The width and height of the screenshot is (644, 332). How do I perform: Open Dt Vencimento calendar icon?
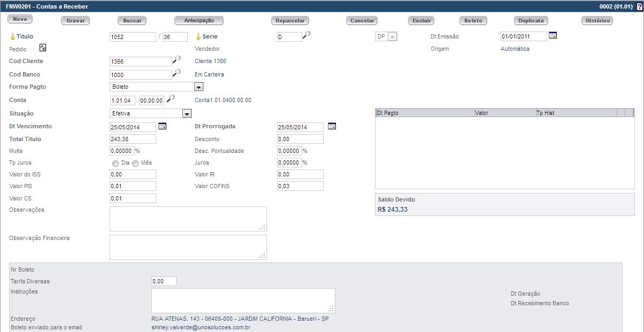pyautogui.click(x=162, y=126)
